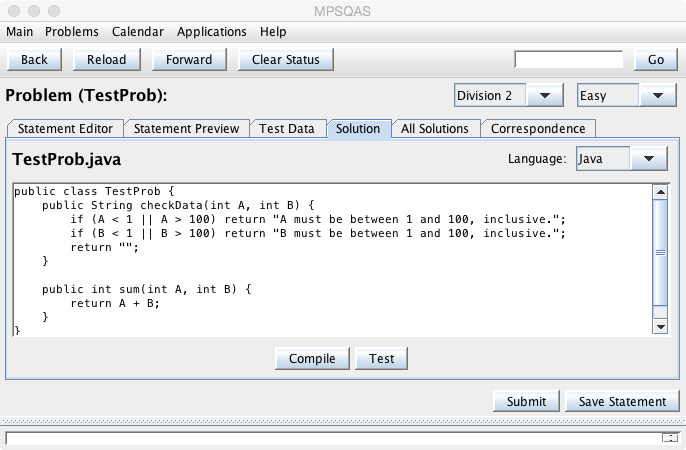Click the status bar expand icon
This screenshot has height=450, width=686.
pos(669,438)
